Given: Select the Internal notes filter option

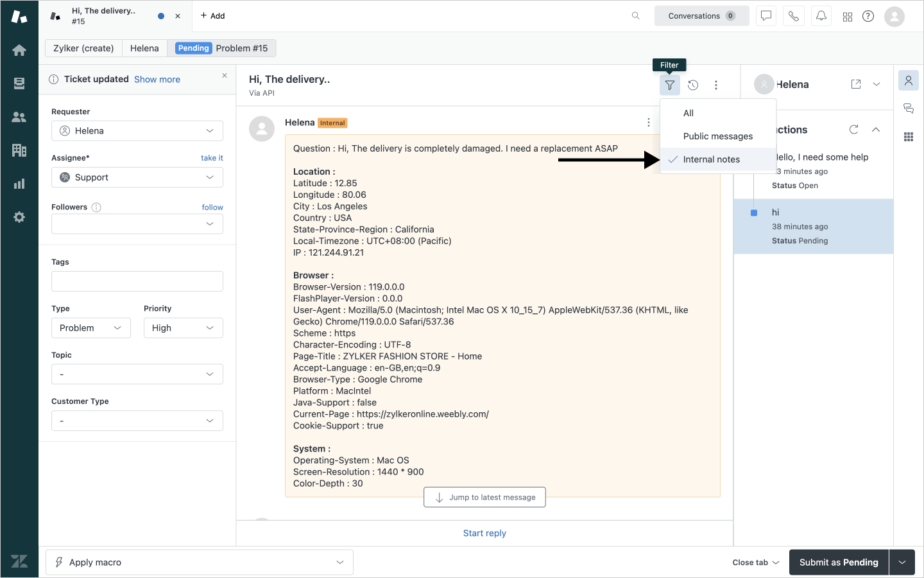Looking at the screenshot, I should pyautogui.click(x=711, y=159).
